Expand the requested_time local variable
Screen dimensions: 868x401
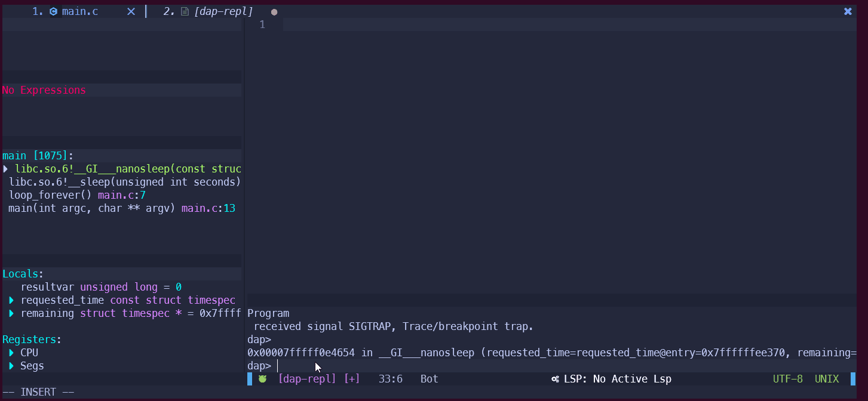(12, 300)
